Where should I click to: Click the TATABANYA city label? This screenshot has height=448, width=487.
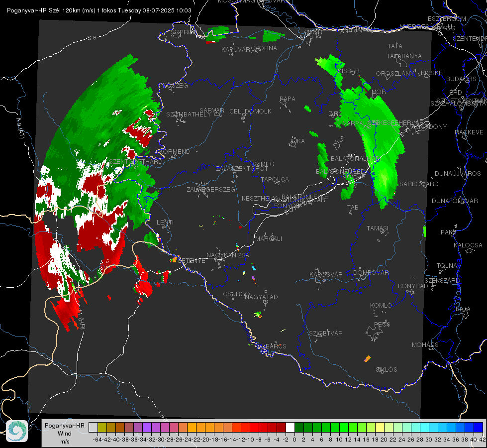[404, 56]
